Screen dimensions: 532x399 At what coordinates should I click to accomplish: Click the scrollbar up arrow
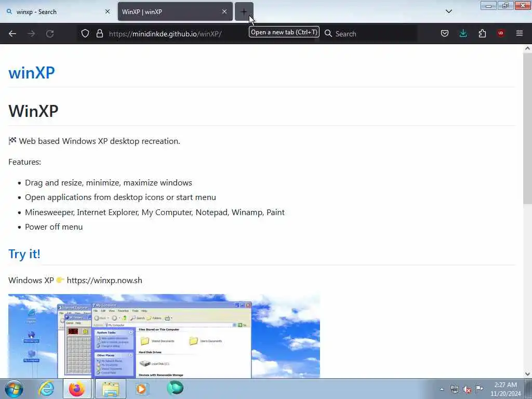[x=527, y=48]
